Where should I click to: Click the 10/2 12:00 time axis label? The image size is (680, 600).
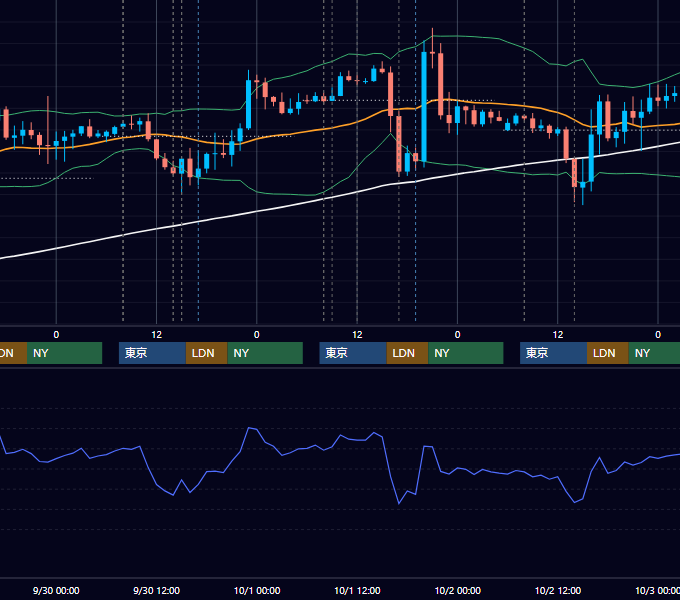(558, 590)
